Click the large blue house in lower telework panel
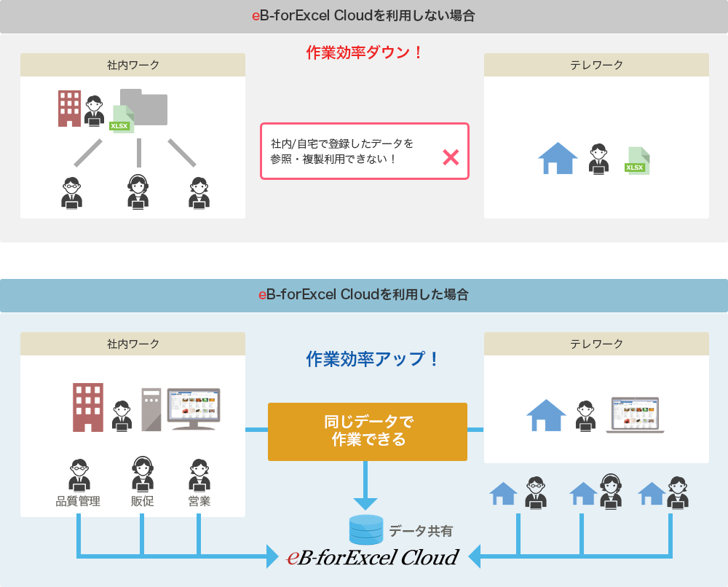Screen dimensions: 728x587 tap(546, 415)
